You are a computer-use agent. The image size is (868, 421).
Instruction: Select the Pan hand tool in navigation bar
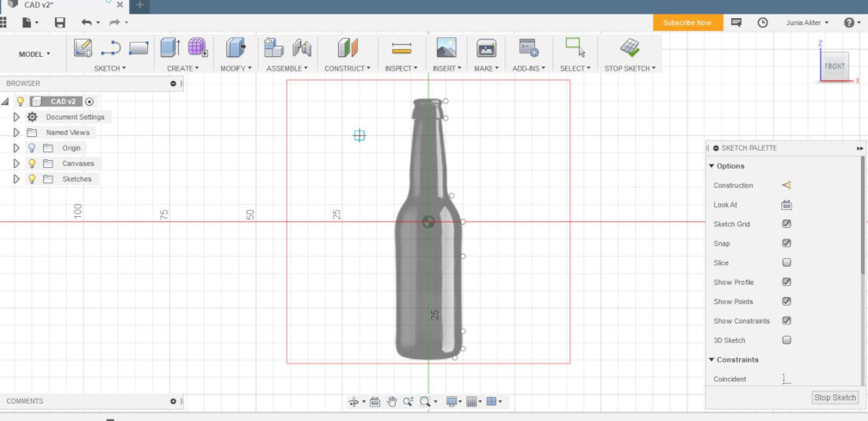click(x=391, y=401)
